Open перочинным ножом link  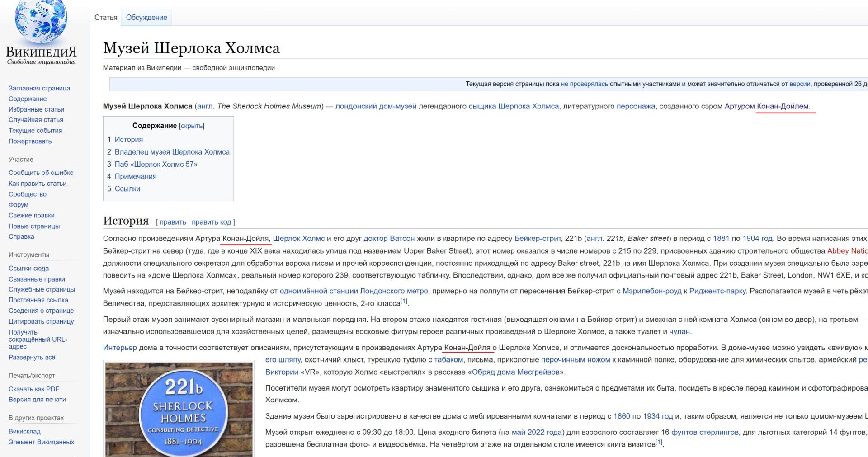pyautogui.click(x=576, y=360)
